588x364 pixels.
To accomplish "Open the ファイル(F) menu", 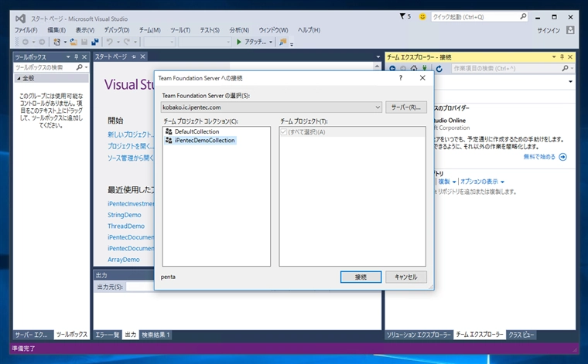I will (x=26, y=30).
